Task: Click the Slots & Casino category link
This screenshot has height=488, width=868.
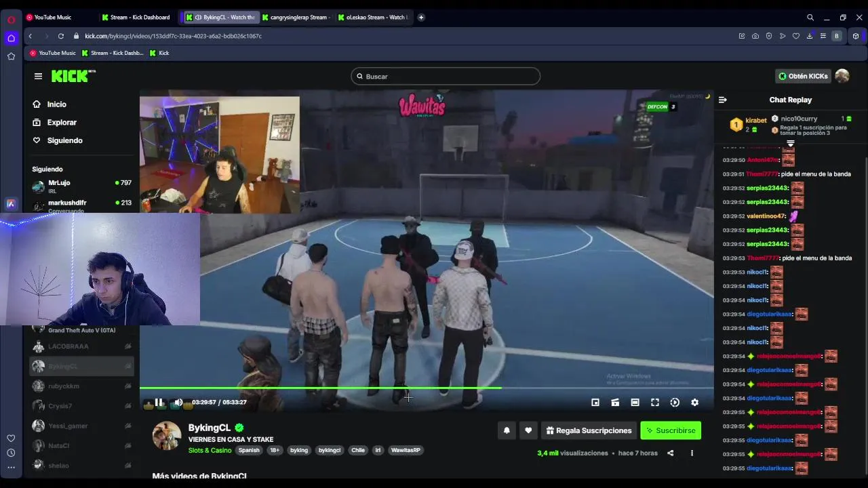Action: click(210, 450)
